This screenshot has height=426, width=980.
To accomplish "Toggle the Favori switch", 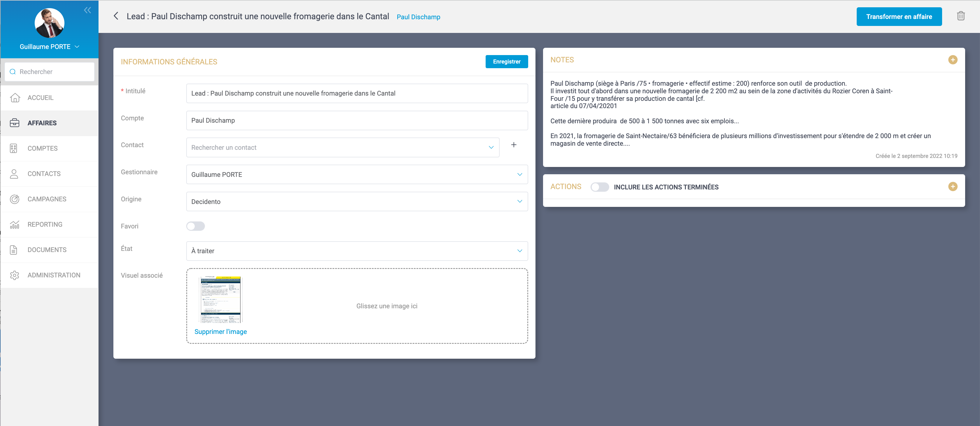I will click(x=196, y=226).
